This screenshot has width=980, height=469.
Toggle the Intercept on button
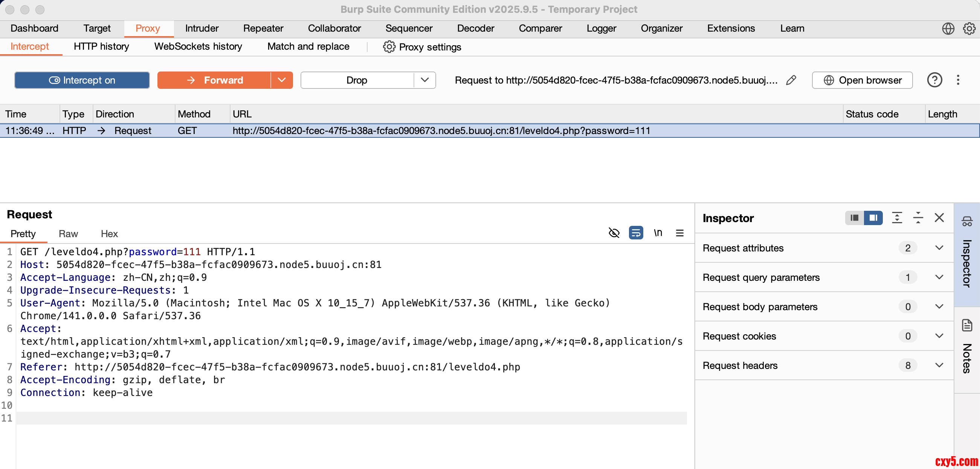(82, 80)
